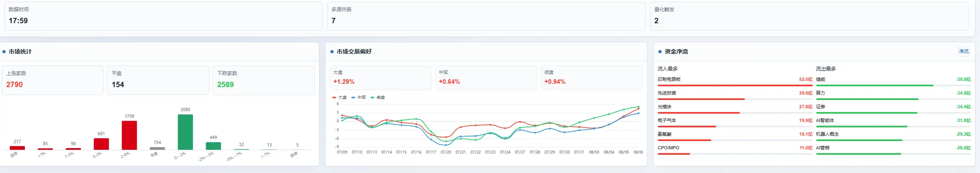Click the 机器人概念 outflow row label

827,134
